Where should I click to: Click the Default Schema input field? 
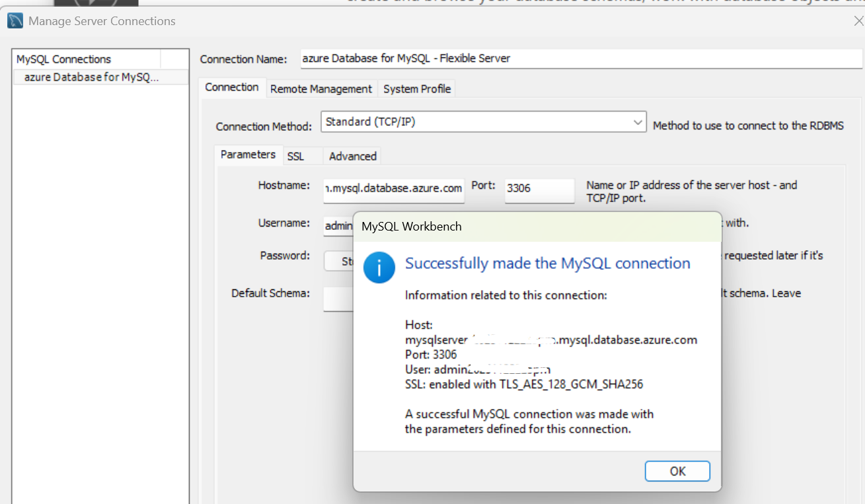coord(338,299)
